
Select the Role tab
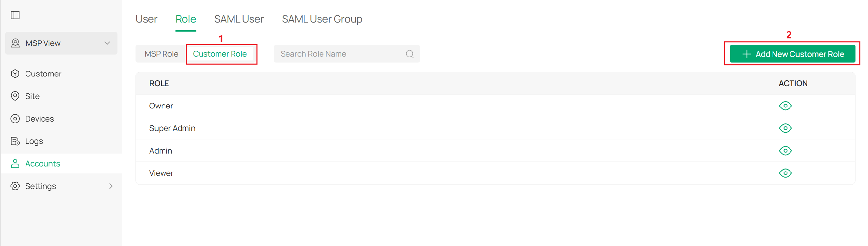pos(186,19)
